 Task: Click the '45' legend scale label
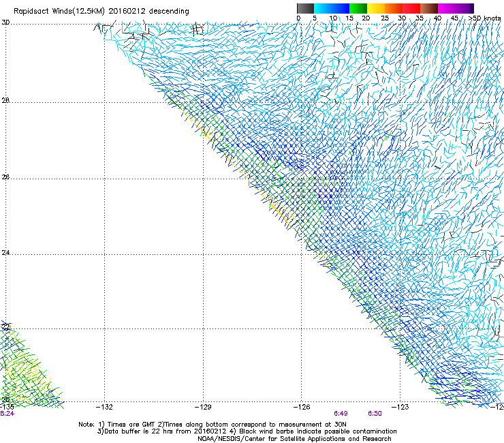(x=454, y=18)
